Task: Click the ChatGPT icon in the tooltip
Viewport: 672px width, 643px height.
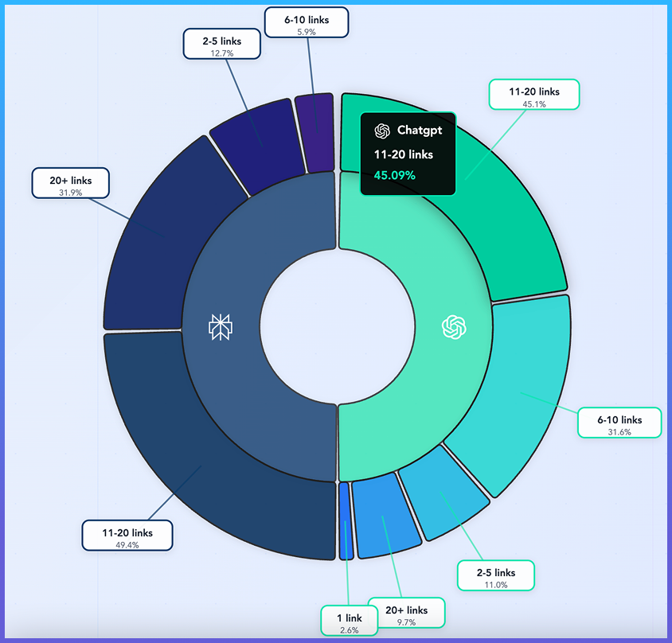Action: tap(382, 131)
